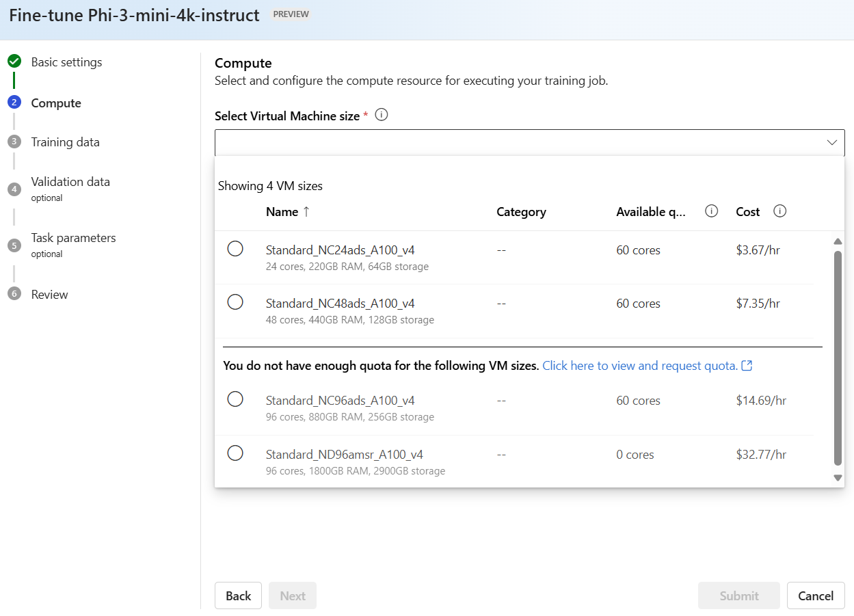The height and width of the screenshot is (616, 854).
Task: Click the Back button
Action: [x=238, y=595]
